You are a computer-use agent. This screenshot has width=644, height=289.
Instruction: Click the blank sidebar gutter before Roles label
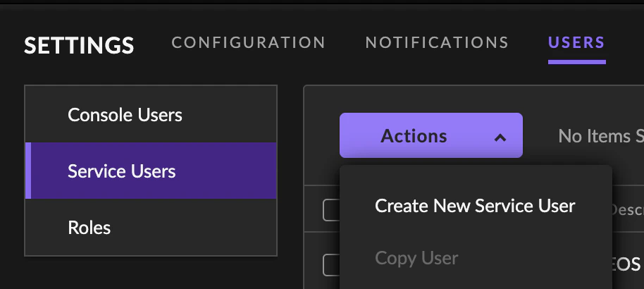tap(46, 228)
